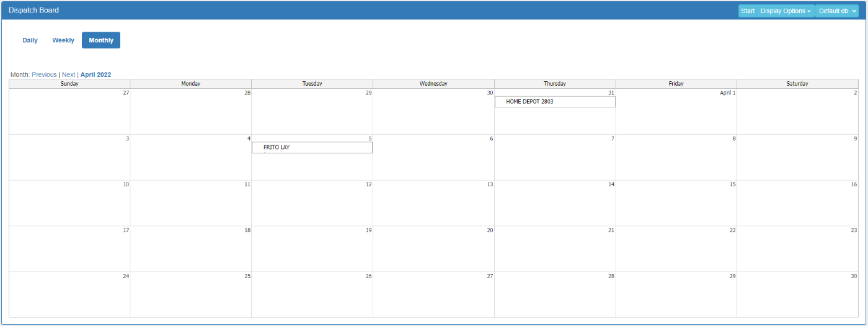
Task: Switch to the Daily view tab
Action: tap(30, 40)
